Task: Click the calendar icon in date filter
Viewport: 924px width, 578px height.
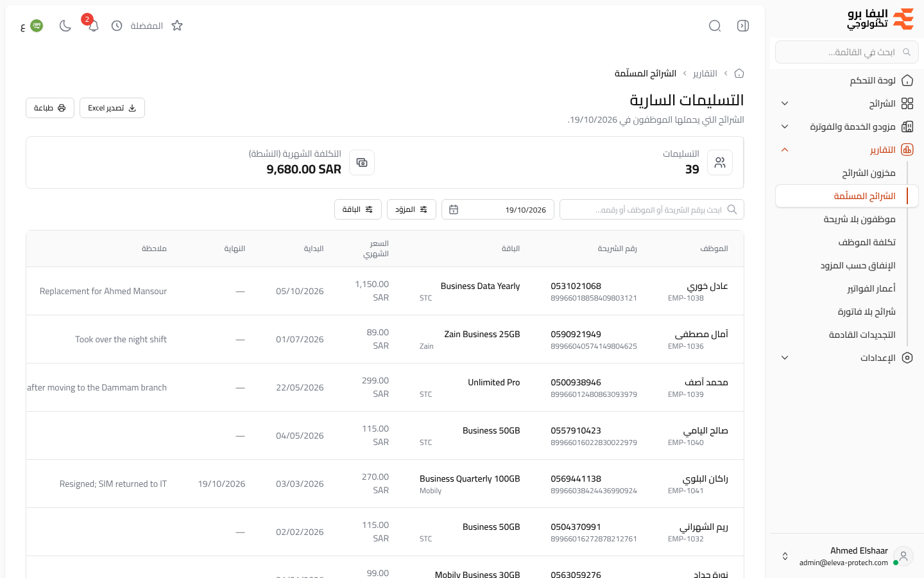Action: (x=454, y=209)
